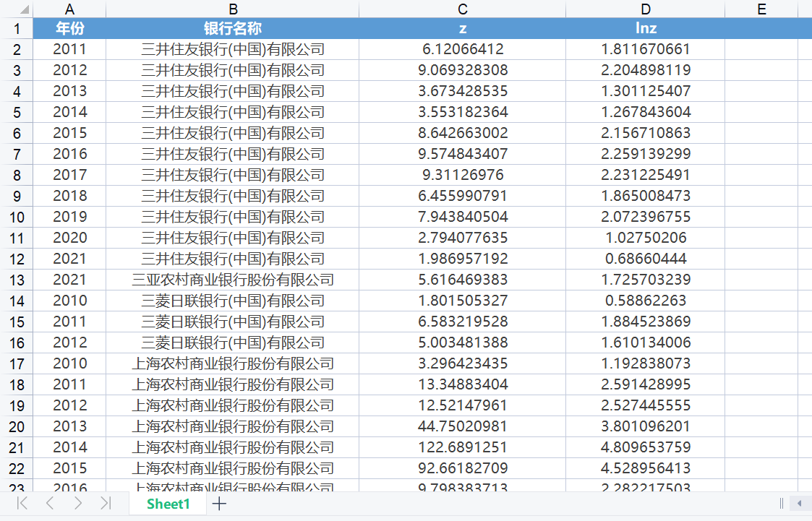Click cell with value 5.003481388
812x521 pixels.
tap(463, 343)
